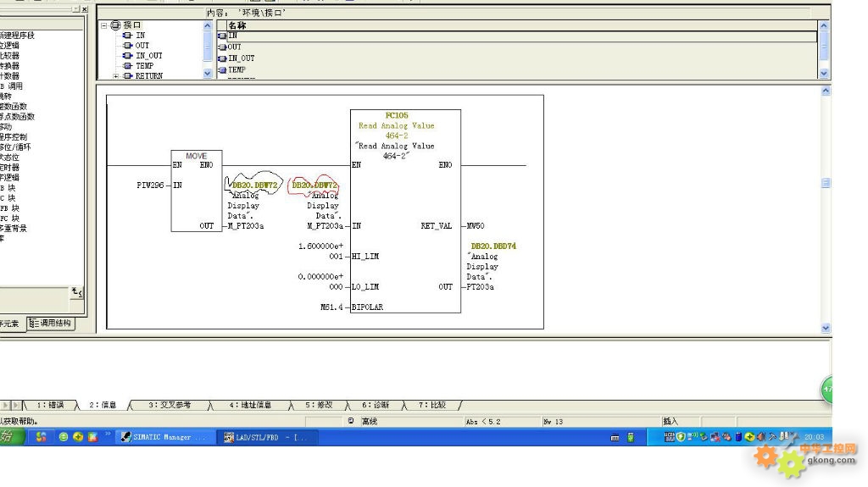Select the OUT row icon in name list
868x487 pixels.
tap(222, 47)
